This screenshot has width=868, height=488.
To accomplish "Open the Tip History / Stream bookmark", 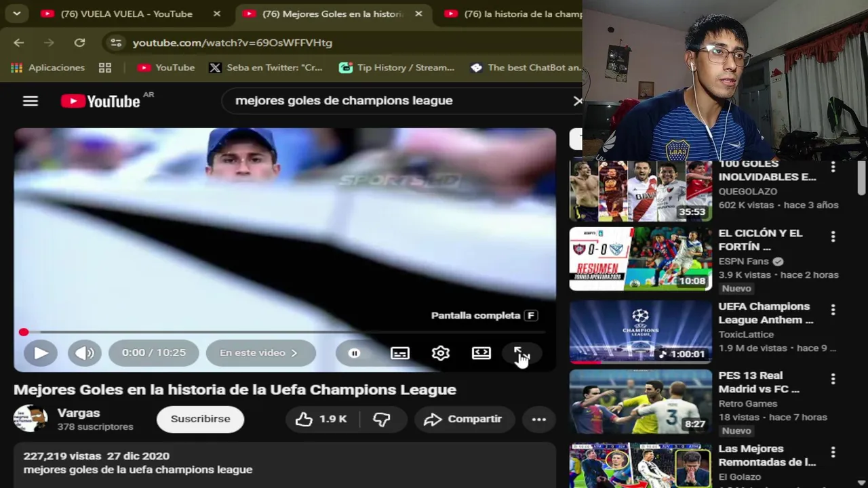I will click(x=397, y=68).
